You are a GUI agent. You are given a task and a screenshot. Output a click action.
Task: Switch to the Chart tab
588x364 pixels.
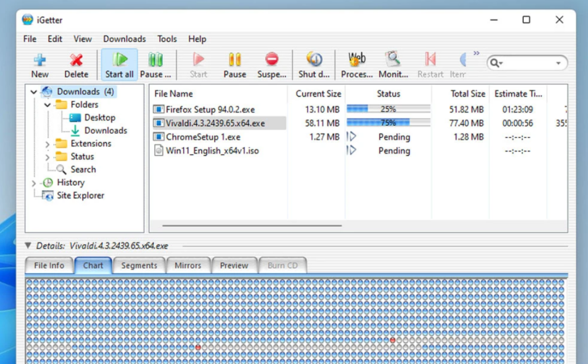93,265
